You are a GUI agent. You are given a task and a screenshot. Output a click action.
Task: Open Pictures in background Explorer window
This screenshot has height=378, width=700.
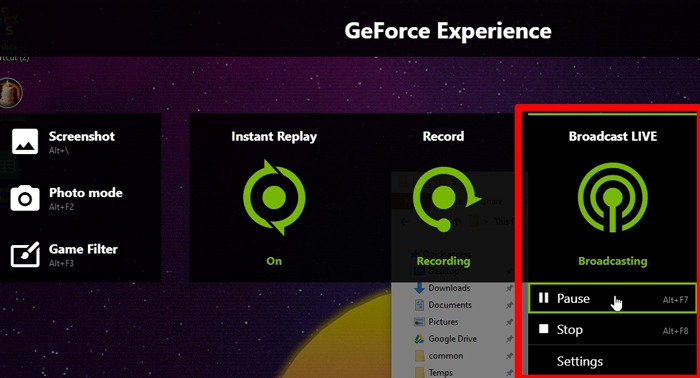pos(443,322)
